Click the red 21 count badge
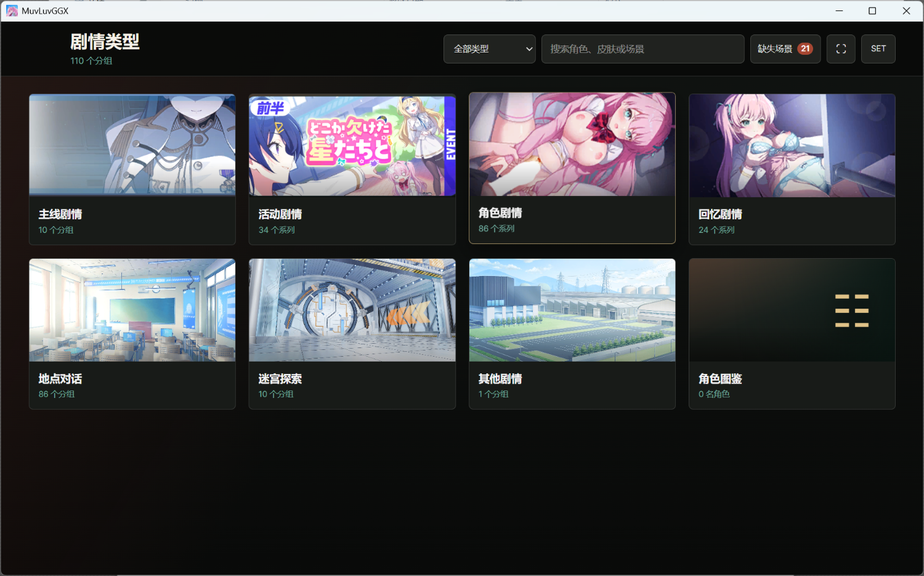This screenshot has width=924, height=576. (805, 49)
